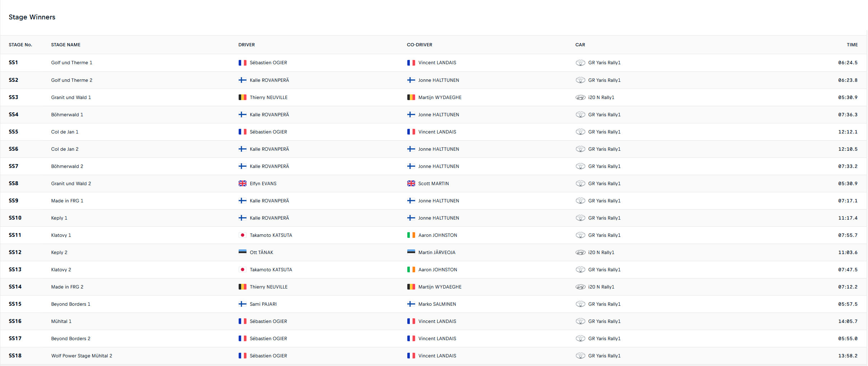Click the Estonian flag next to Ott TÄNAK

pos(242,253)
